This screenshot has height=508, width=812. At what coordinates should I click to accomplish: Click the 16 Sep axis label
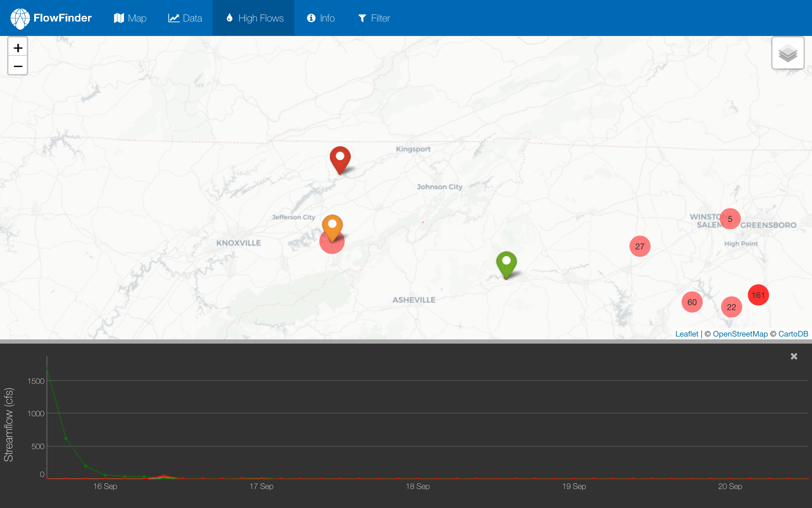click(105, 486)
